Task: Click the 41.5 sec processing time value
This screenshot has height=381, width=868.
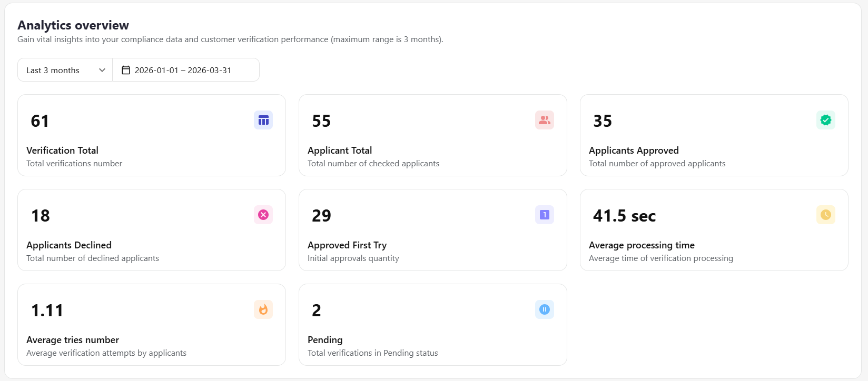Action: (625, 216)
